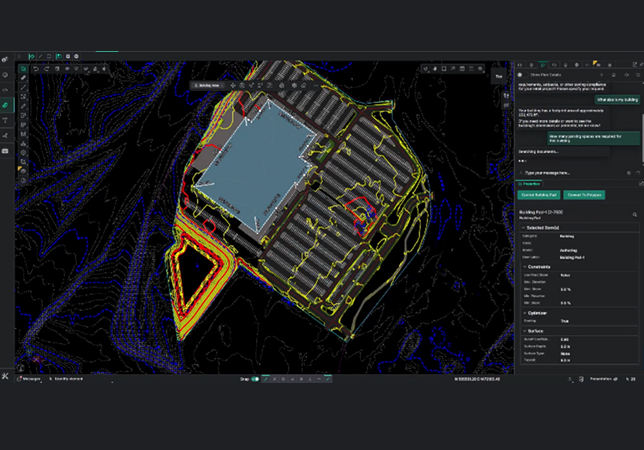Click the Top view cube
The height and width of the screenshot is (450, 644).
(499, 76)
